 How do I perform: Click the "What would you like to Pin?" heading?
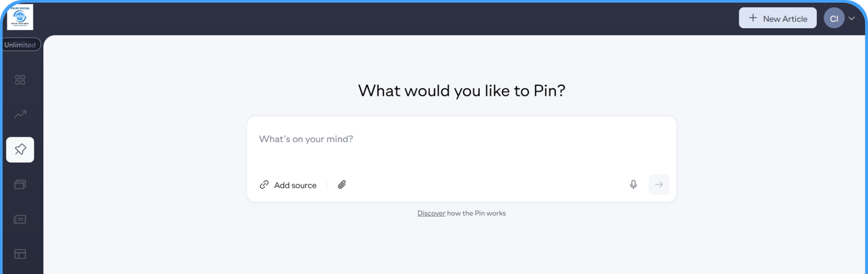pyautogui.click(x=462, y=91)
